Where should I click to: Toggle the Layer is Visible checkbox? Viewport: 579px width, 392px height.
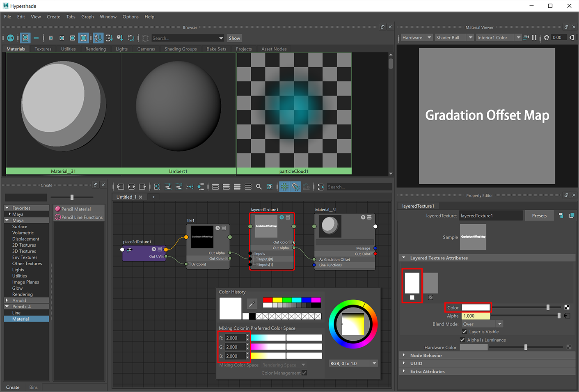465,331
